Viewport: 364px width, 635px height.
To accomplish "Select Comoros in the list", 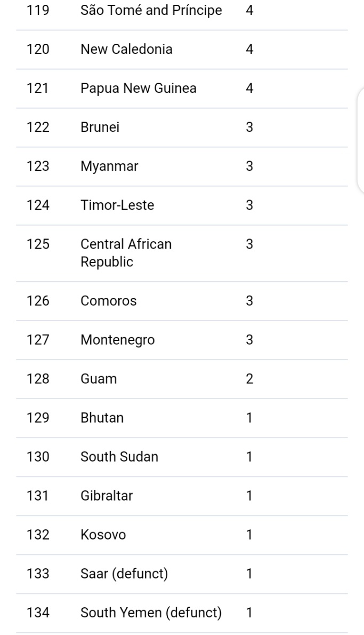I will click(x=108, y=301).
